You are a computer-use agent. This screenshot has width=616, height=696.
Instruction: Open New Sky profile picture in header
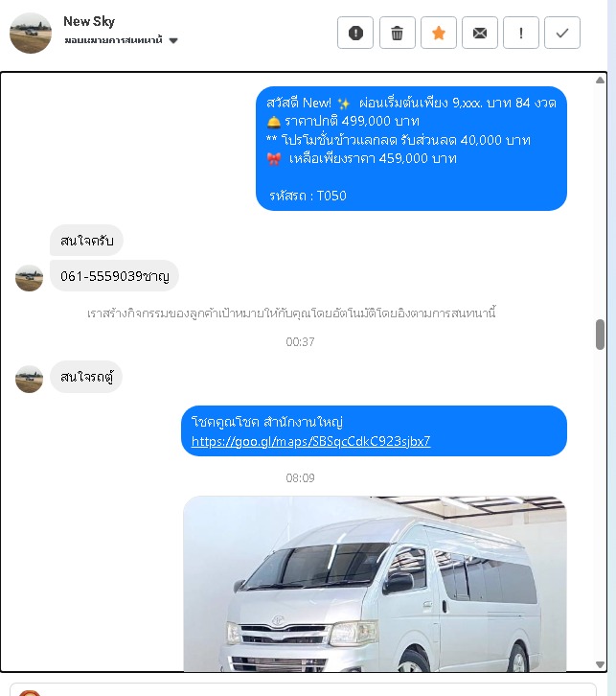pos(31,34)
